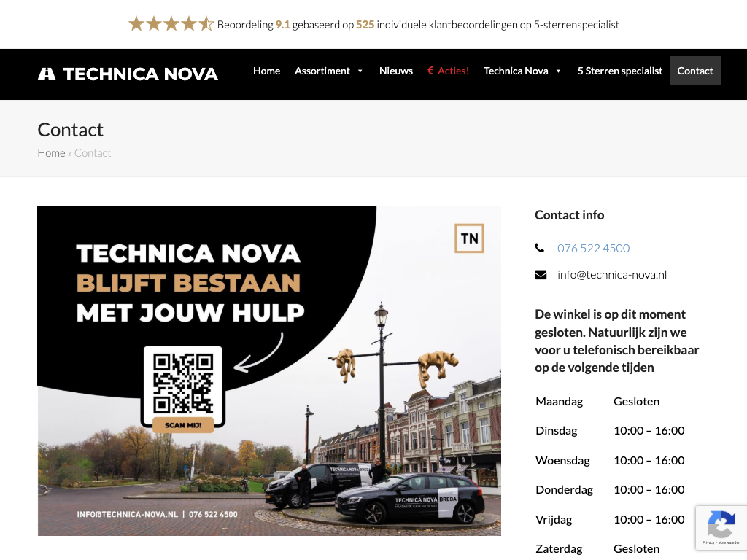Click the Gesloten value for Maandag
The height and width of the screenshot is (560, 747).
point(636,402)
